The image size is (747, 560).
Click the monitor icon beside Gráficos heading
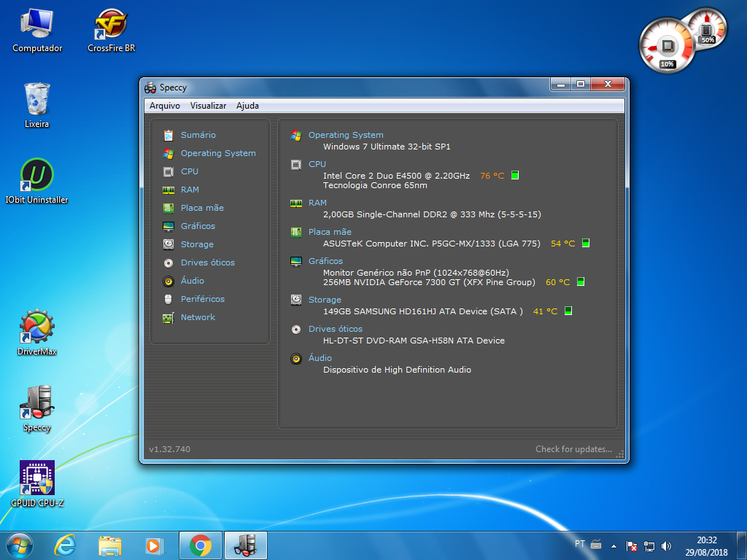click(x=296, y=262)
